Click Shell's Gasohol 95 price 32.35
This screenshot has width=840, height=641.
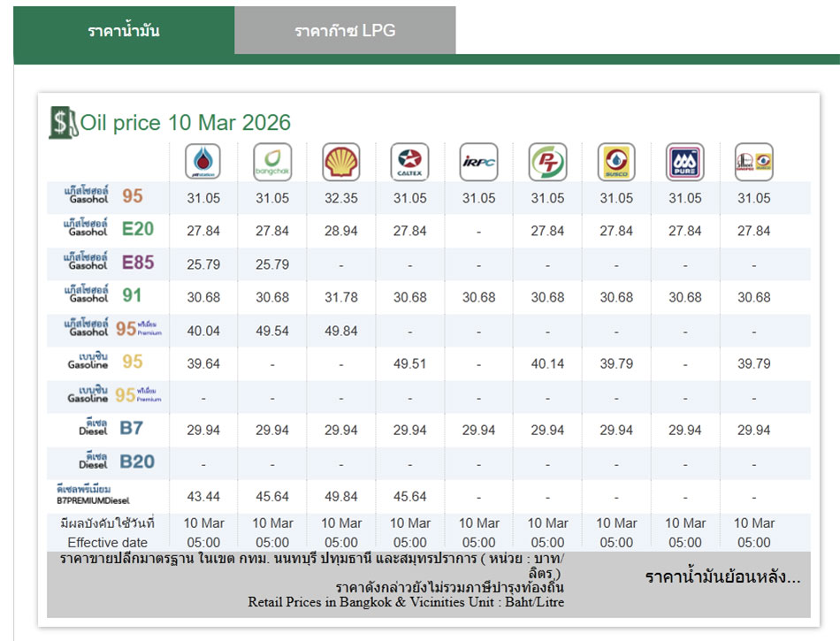click(x=341, y=198)
